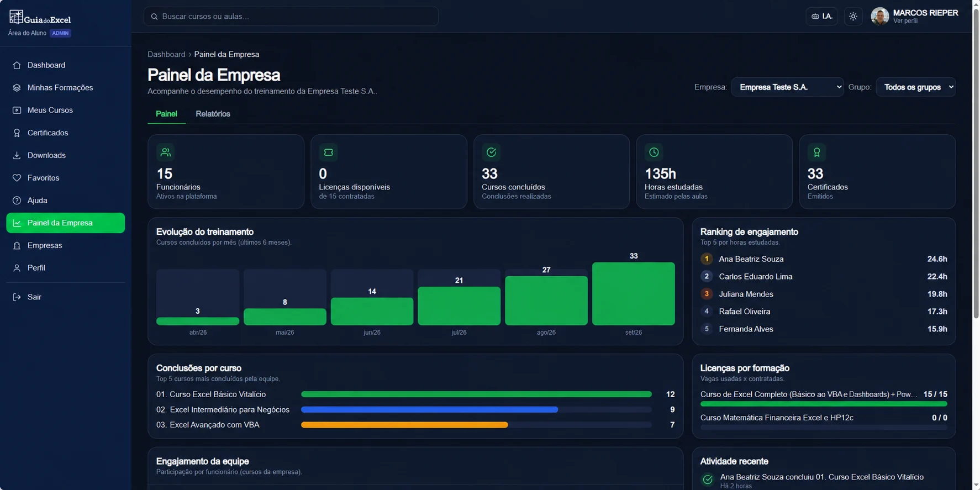The image size is (980, 490).
Task: Click the abr/26 bar in training chart
Action: [x=198, y=321]
